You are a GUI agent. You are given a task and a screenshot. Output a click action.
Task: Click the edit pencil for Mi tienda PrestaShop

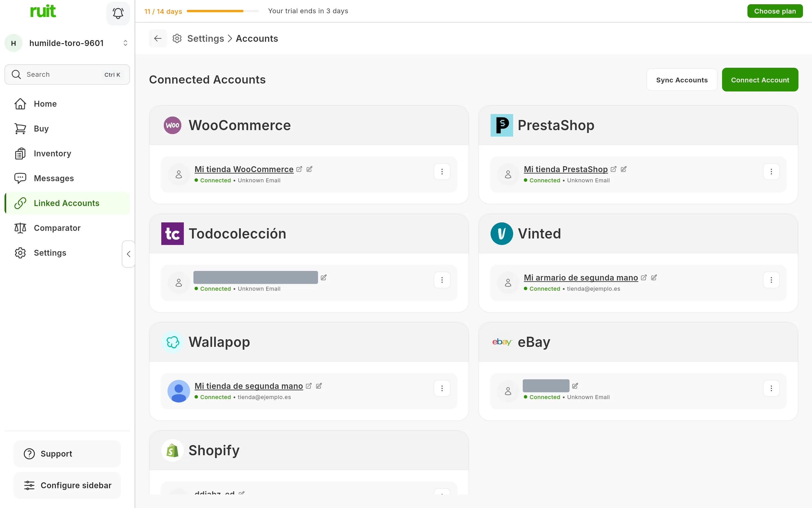(623, 169)
